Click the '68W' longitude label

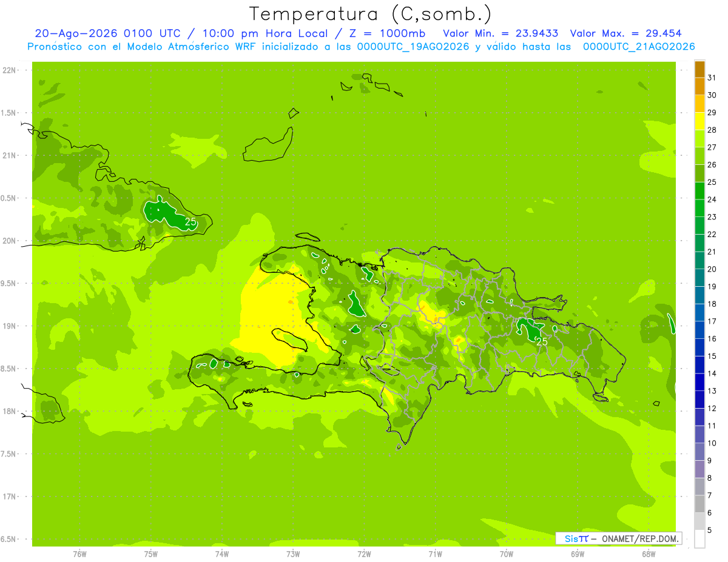pyautogui.click(x=649, y=554)
